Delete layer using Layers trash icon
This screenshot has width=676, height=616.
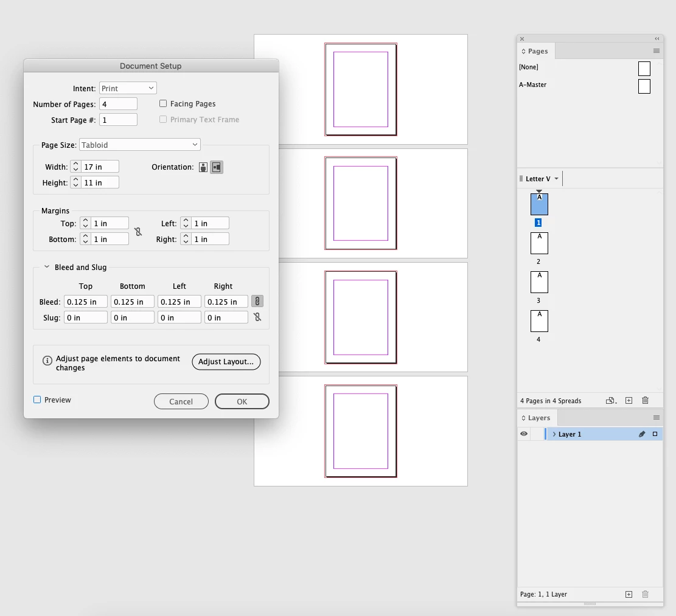click(646, 595)
